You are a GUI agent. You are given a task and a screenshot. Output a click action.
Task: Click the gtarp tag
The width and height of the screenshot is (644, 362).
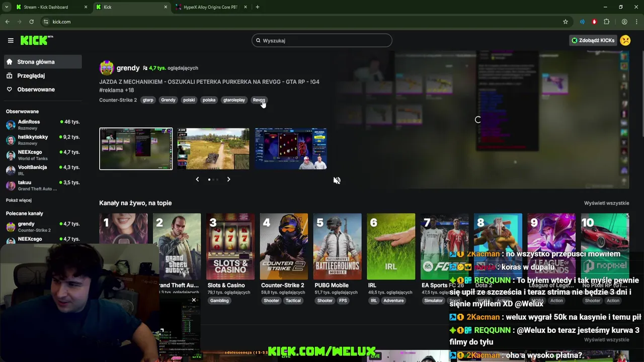[x=148, y=100]
